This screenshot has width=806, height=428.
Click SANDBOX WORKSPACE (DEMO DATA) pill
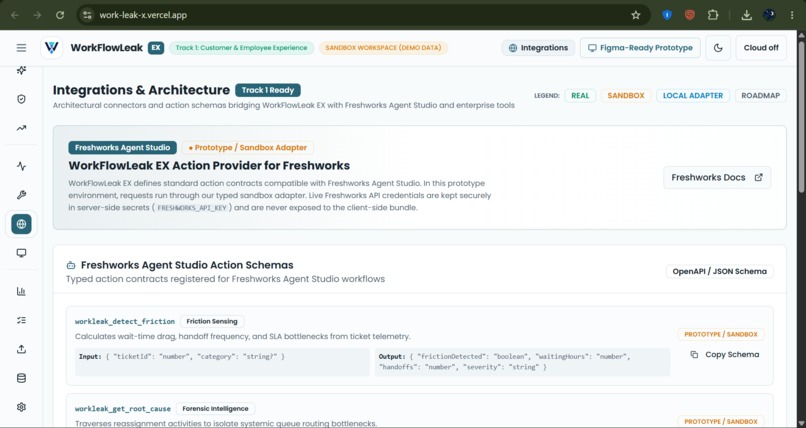pos(383,48)
